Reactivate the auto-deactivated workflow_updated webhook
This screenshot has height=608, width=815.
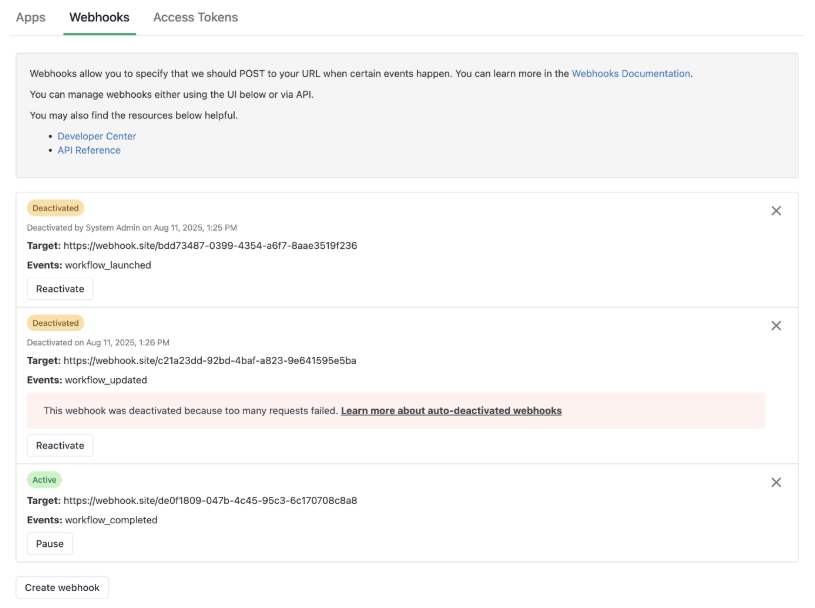(60, 445)
